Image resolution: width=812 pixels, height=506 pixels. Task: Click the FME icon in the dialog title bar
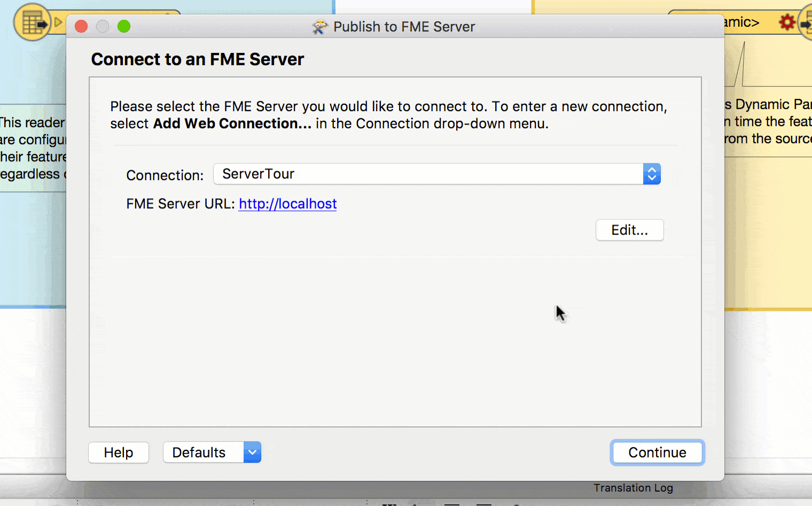tap(319, 27)
